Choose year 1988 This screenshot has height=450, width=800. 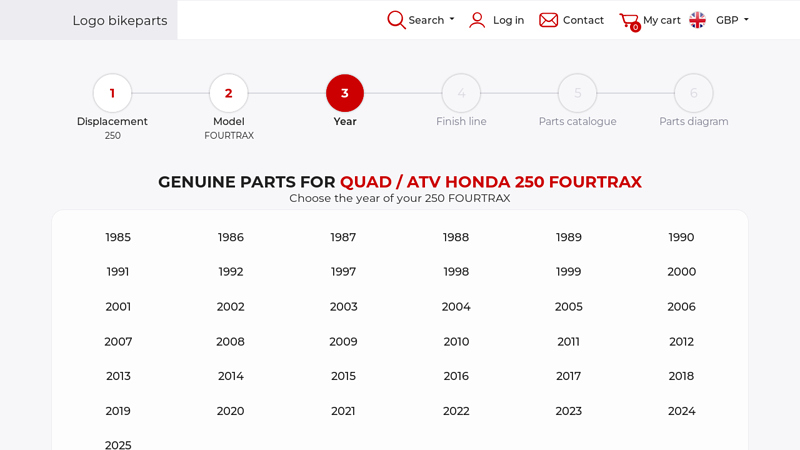(456, 237)
